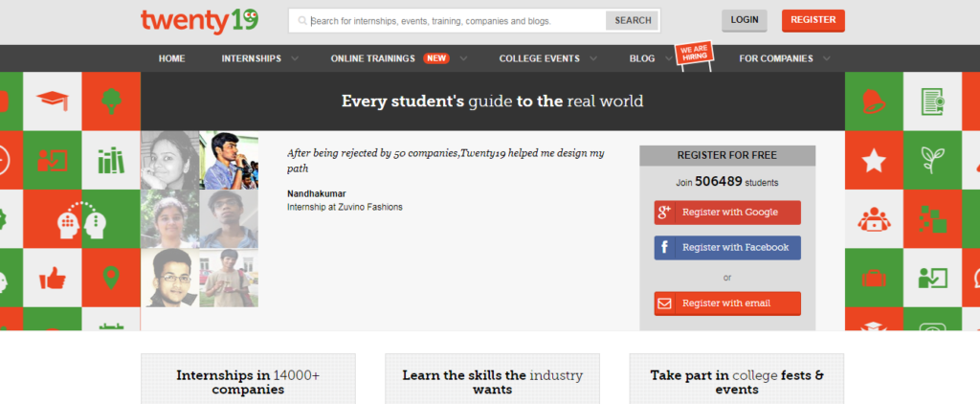The width and height of the screenshot is (980, 404).
Task: Click the plant sprout tile icon
Action: [x=932, y=160]
